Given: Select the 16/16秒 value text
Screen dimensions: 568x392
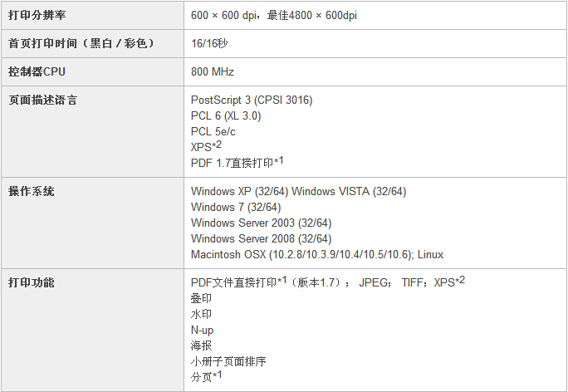Looking at the screenshot, I should click(209, 43).
